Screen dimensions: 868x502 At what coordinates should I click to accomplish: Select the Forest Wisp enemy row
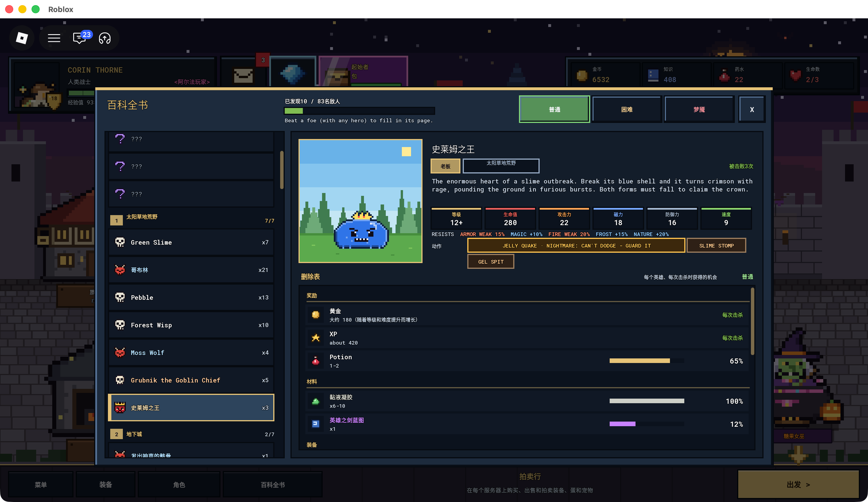191,325
